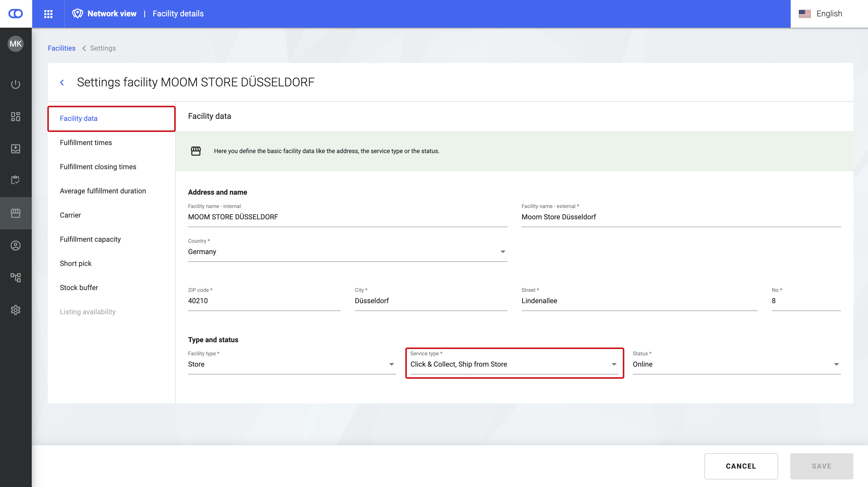
Task: Click the ZIP code input field
Action: [x=264, y=301]
